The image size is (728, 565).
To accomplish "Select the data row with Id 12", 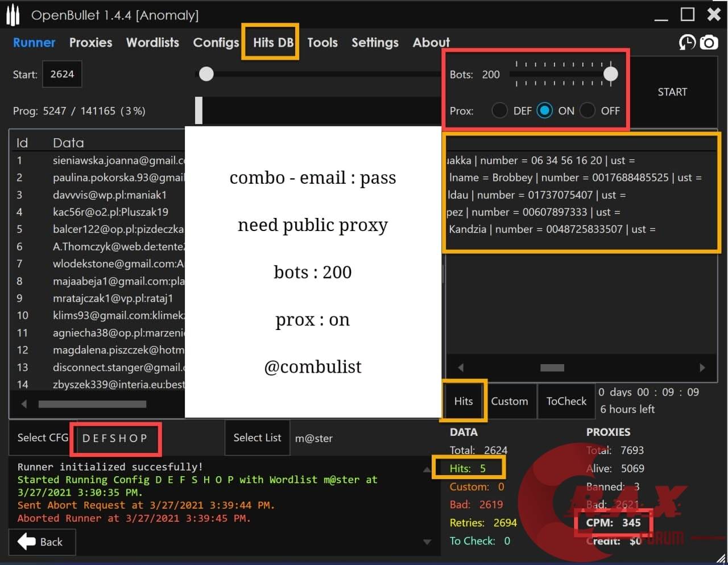I will click(98, 350).
